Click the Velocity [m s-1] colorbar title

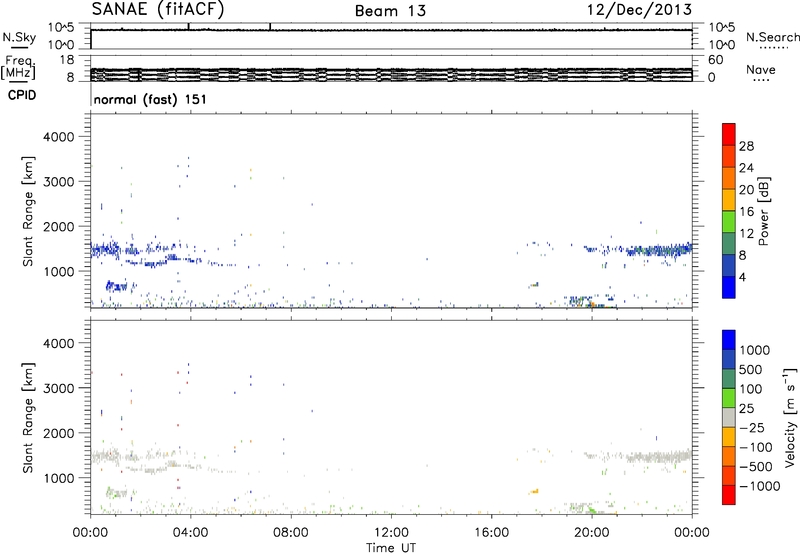790,418
